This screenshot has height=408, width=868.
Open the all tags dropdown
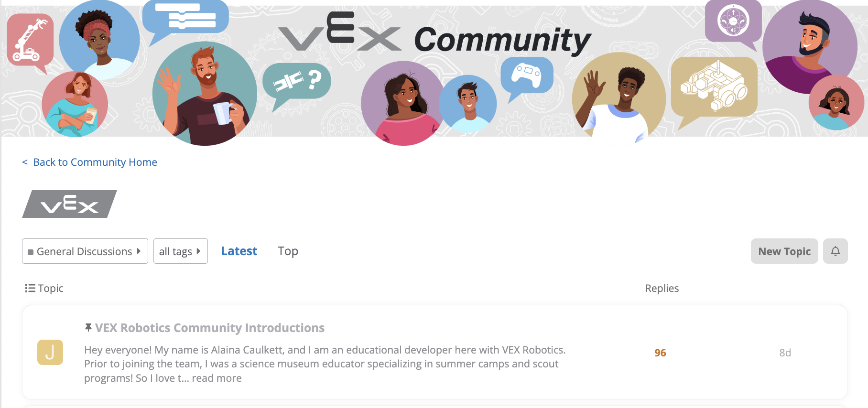click(180, 251)
